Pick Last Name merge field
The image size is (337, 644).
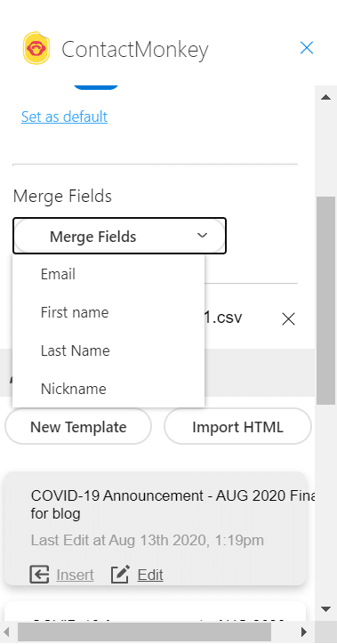coord(108,350)
